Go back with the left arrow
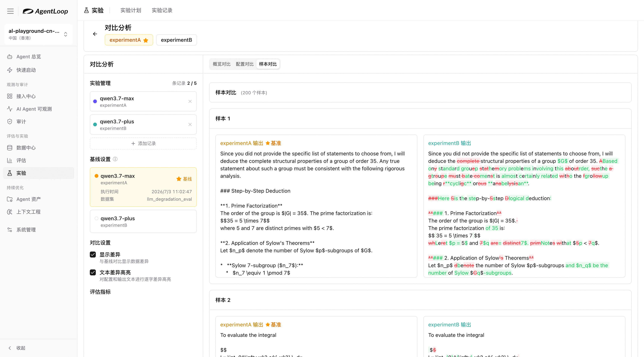The width and height of the screenshot is (644, 357). [95, 34]
